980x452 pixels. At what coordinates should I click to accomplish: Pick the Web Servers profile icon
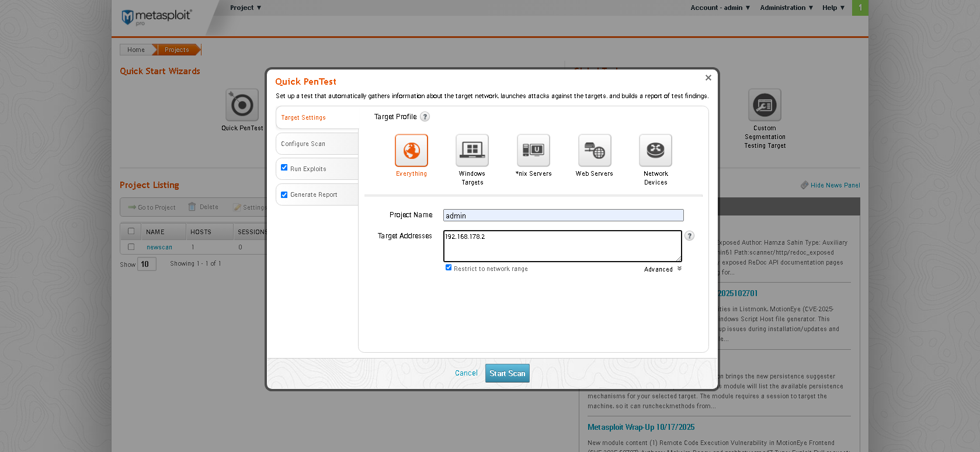point(595,151)
